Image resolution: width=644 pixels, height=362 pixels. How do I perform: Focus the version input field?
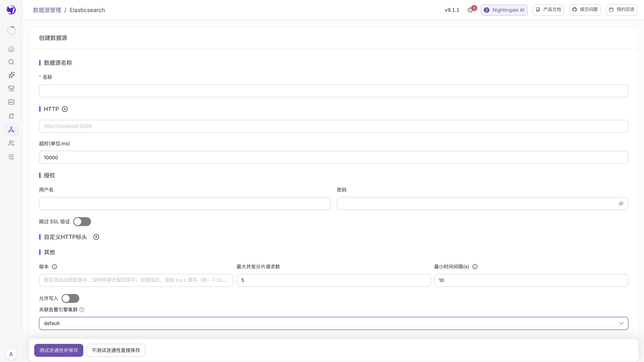[136, 280]
